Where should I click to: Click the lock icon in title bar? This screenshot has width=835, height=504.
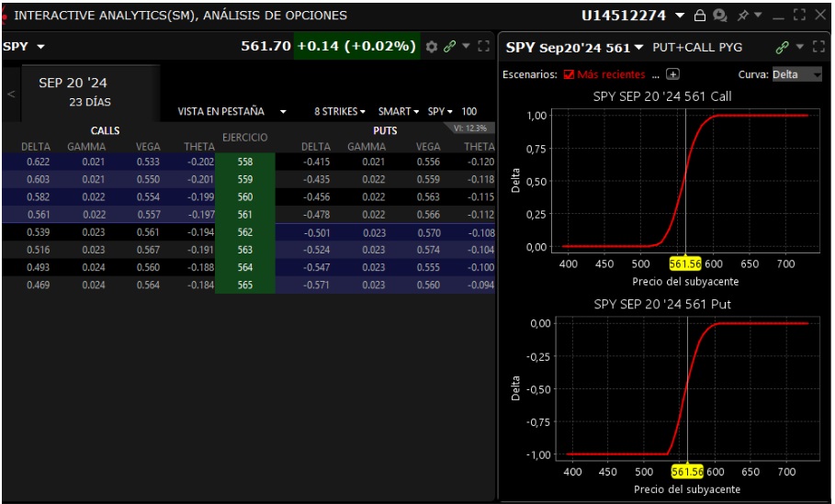click(700, 16)
